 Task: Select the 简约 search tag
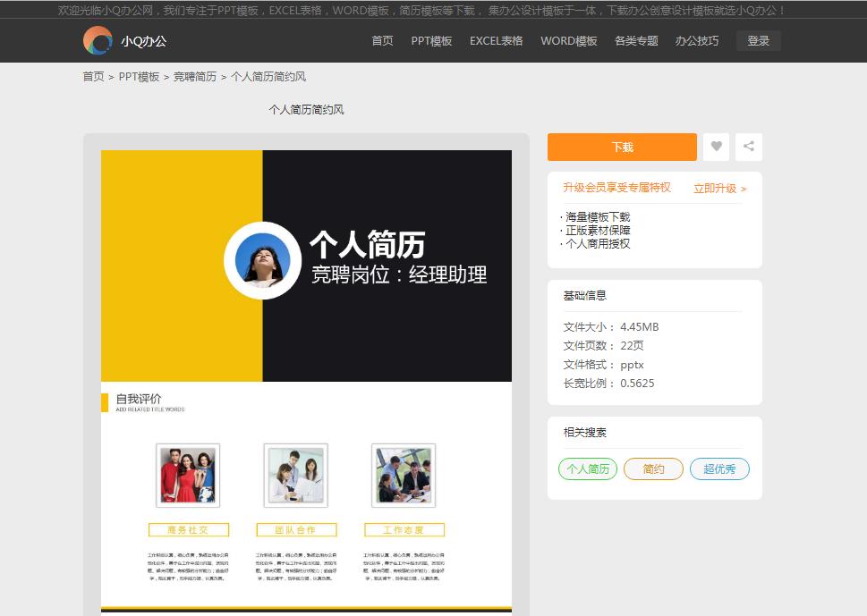click(653, 468)
